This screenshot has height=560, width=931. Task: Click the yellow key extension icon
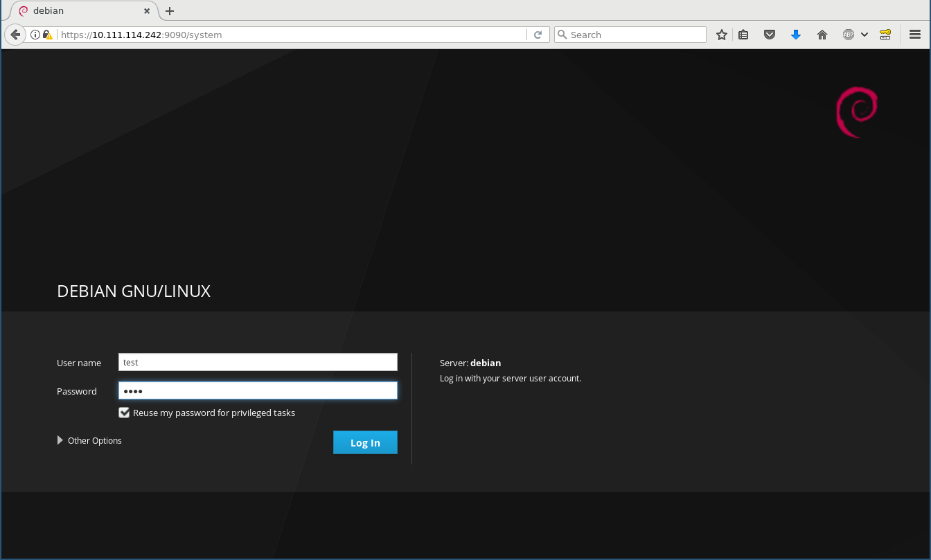pyautogui.click(x=885, y=35)
